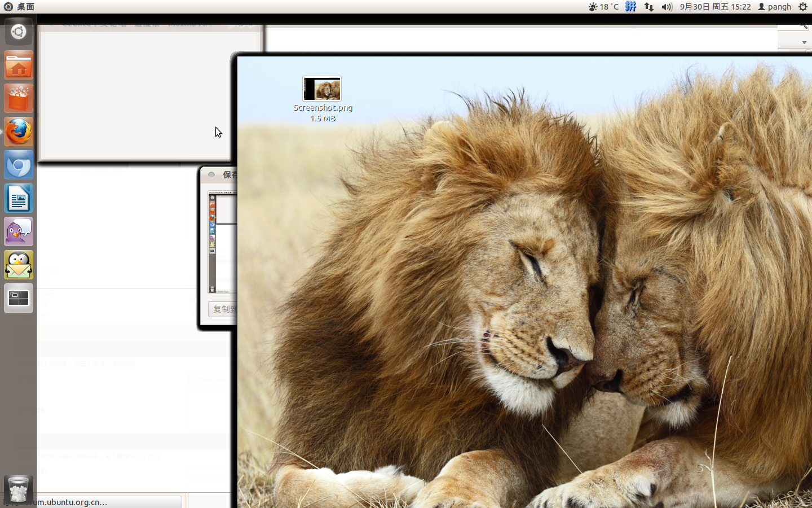
Task: Open the power gear session menu
Action: pyautogui.click(x=803, y=7)
